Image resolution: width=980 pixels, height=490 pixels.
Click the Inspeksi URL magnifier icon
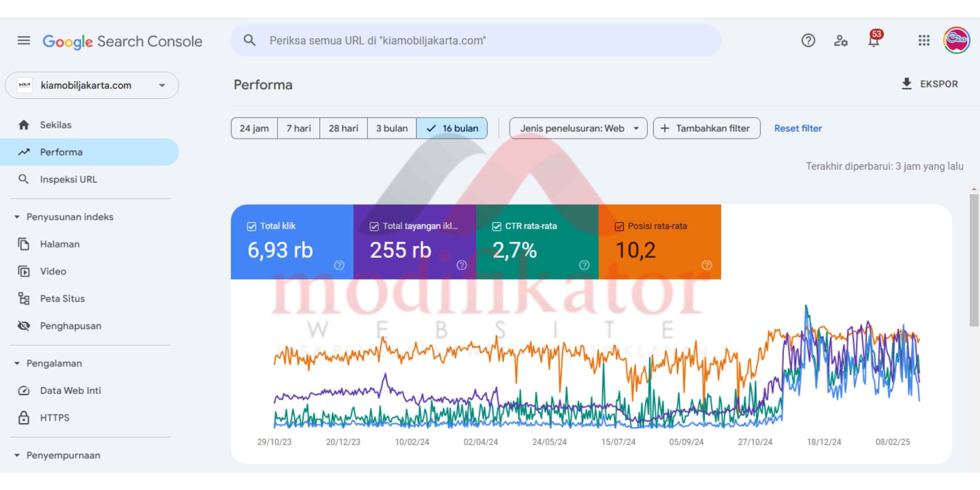[24, 179]
